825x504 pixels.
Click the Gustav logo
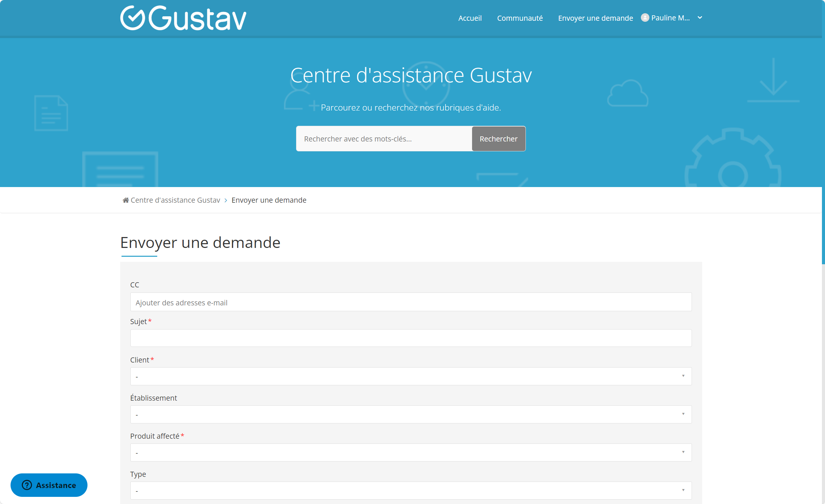tap(183, 18)
